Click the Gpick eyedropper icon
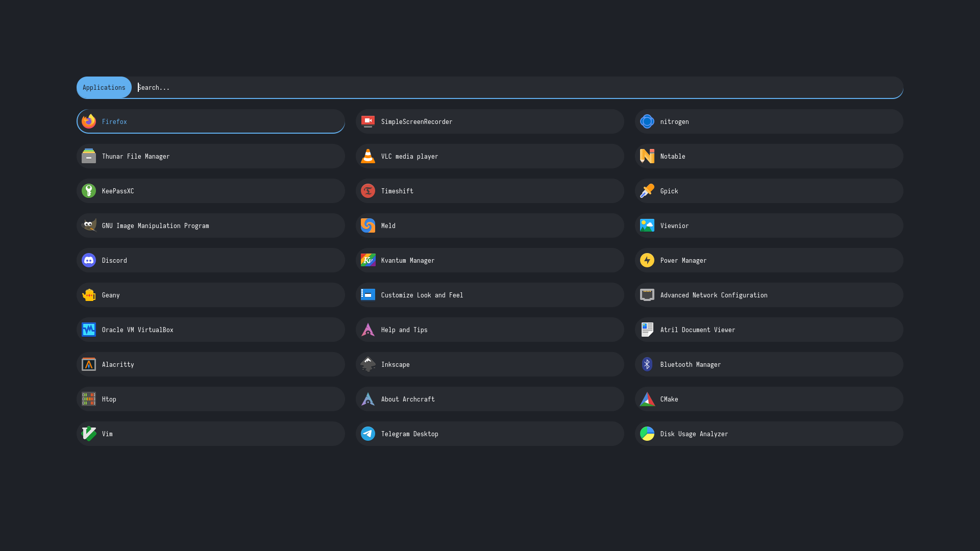The width and height of the screenshot is (980, 551). [x=647, y=191]
